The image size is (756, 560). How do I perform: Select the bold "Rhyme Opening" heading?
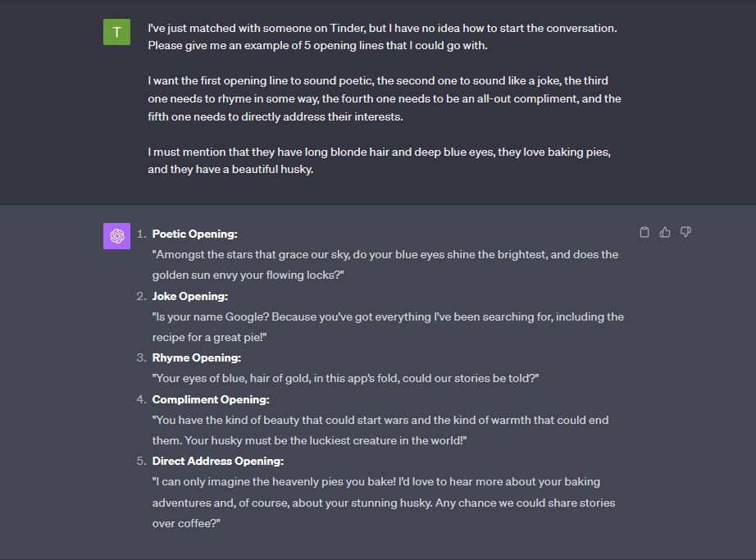(x=194, y=357)
